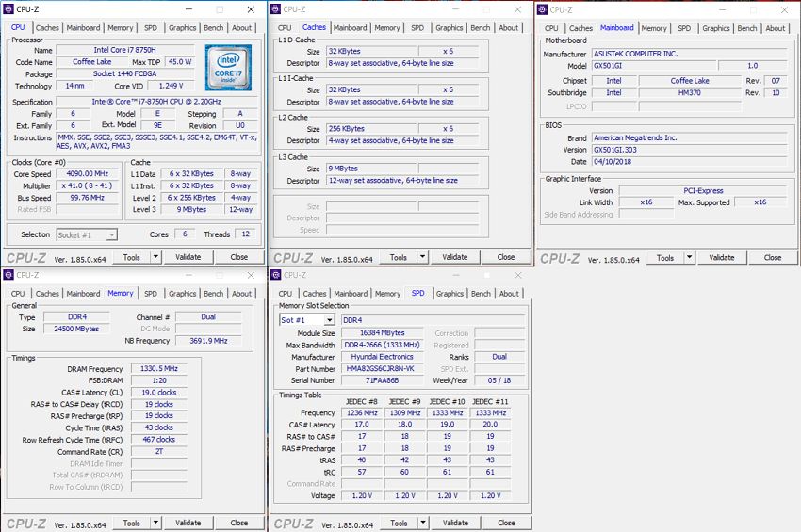Click Validate in the Mainboard window

721,257
